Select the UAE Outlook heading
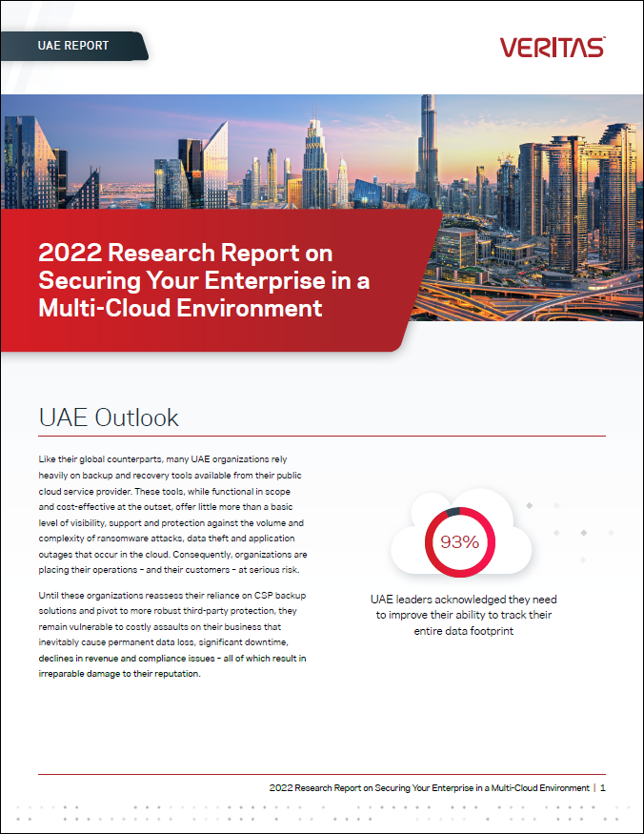This screenshot has height=834, width=644. click(x=109, y=417)
